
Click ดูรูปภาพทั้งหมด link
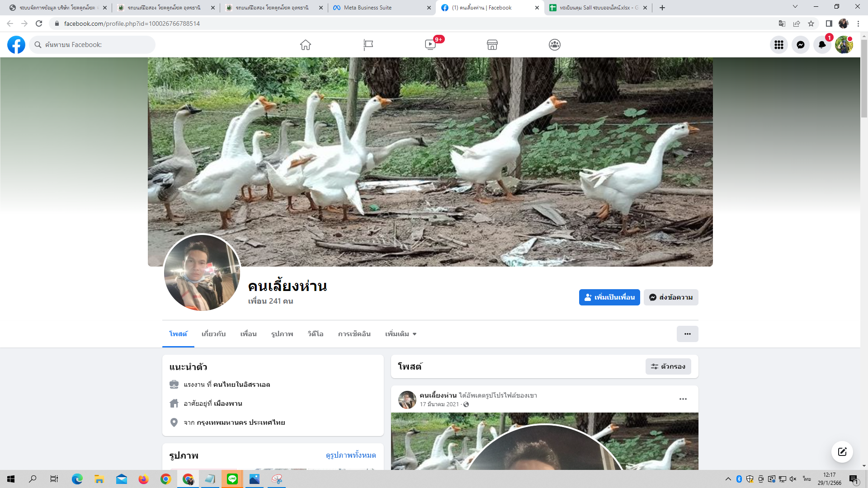(x=350, y=455)
